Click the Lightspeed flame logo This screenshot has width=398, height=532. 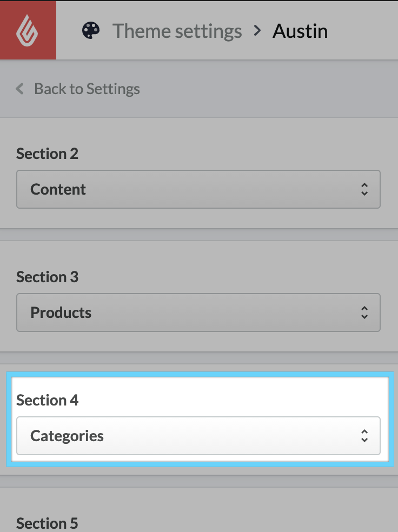[x=28, y=30]
